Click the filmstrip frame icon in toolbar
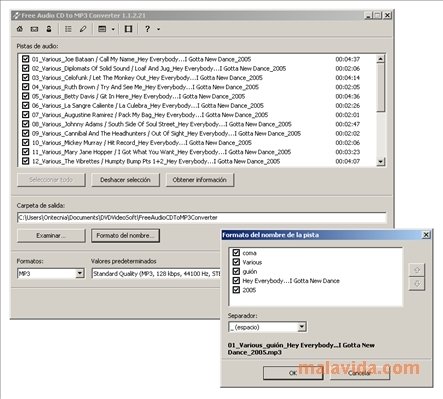443x399 pixels. [128, 29]
